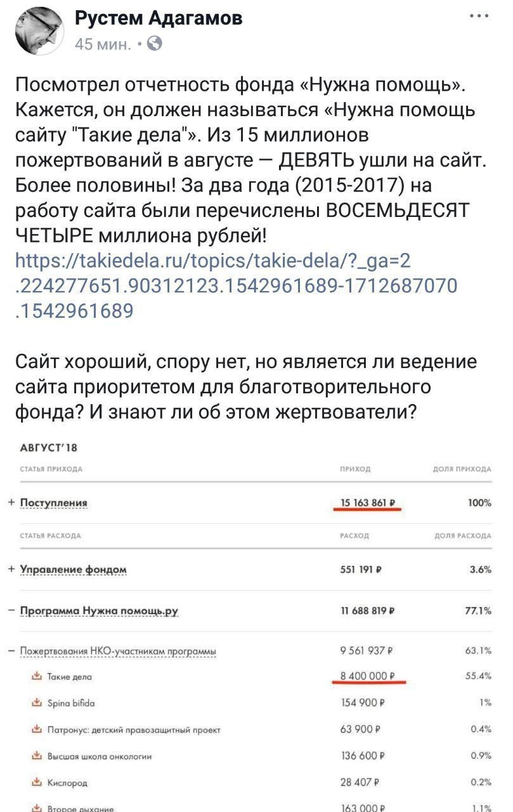The width and height of the screenshot is (513, 812).
Task: Click download icon beside Такие дела
Action: click(x=36, y=676)
